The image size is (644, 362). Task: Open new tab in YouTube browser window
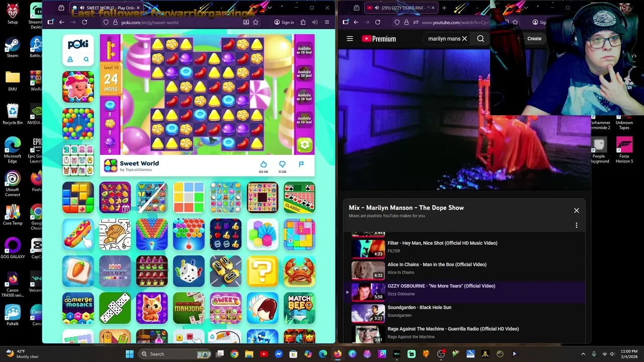(444, 8)
